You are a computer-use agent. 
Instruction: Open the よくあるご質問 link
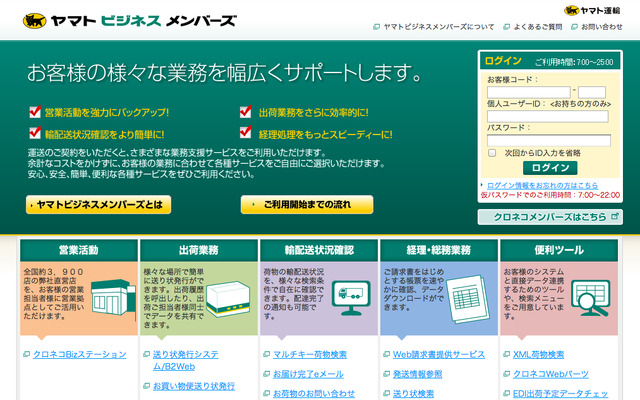tap(538, 27)
